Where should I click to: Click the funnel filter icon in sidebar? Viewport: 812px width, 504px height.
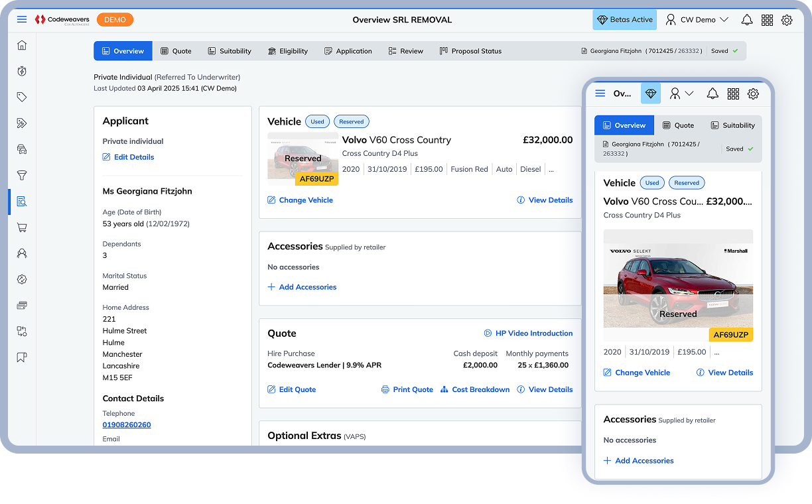pyautogui.click(x=22, y=175)
